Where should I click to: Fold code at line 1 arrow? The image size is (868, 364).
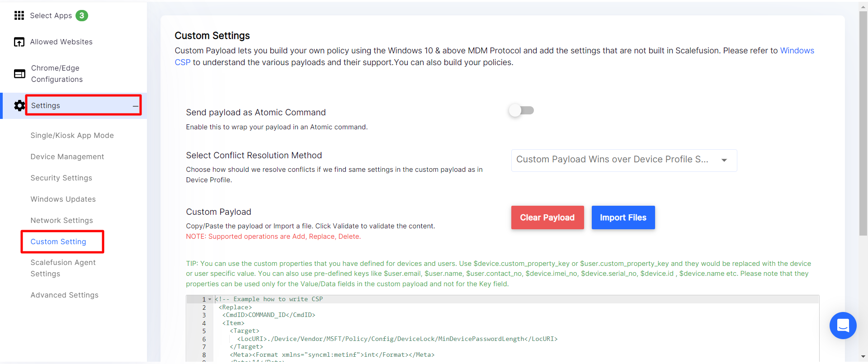click(210, 299)
